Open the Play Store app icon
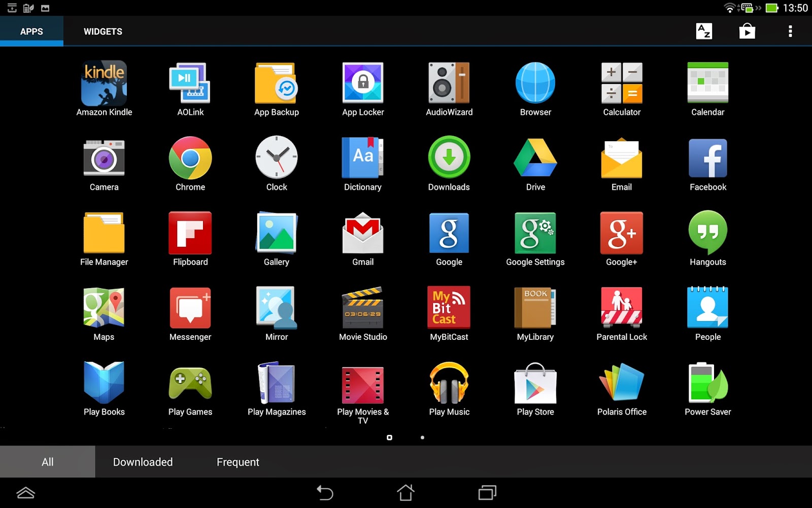 point(535,389)
